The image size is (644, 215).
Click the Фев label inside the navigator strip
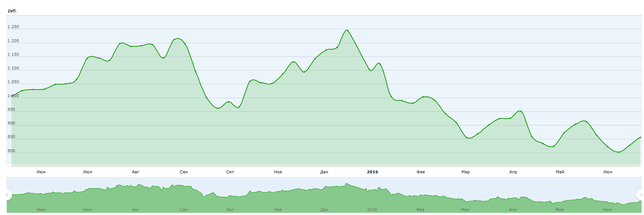coord(420,210)
